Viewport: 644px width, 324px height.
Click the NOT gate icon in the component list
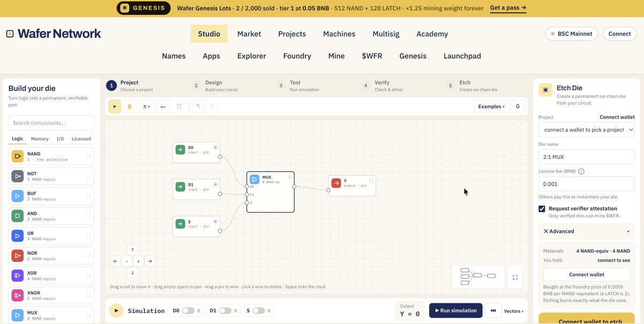(18, 176)
